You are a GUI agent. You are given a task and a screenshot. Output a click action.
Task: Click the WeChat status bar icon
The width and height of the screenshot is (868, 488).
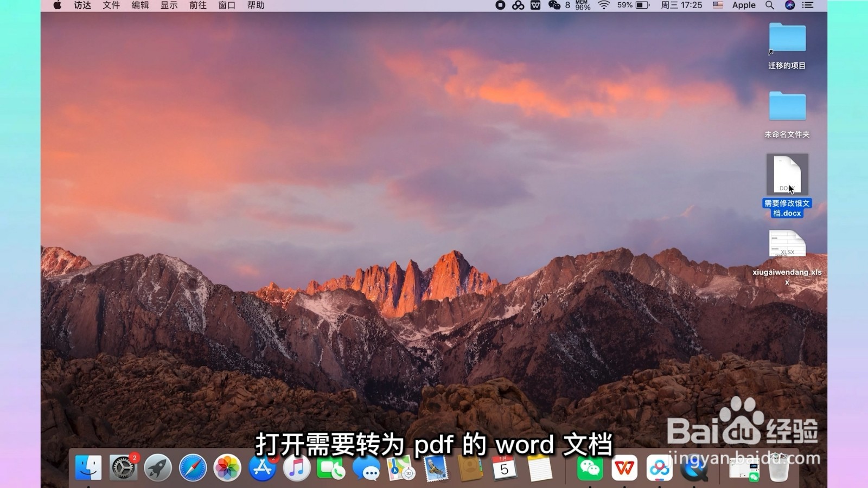coord(554,6)
